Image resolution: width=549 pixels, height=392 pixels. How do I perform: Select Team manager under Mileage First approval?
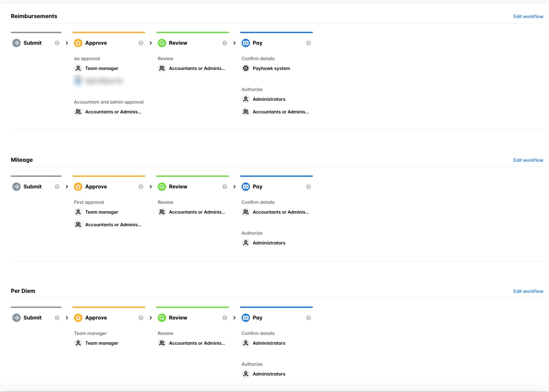coord(96,212)
